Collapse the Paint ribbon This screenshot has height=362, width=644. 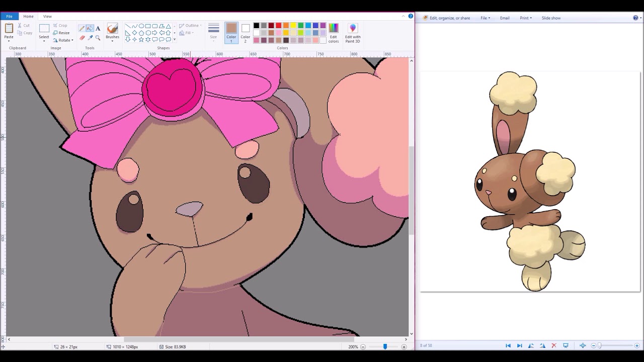click(x=404, y=16)
